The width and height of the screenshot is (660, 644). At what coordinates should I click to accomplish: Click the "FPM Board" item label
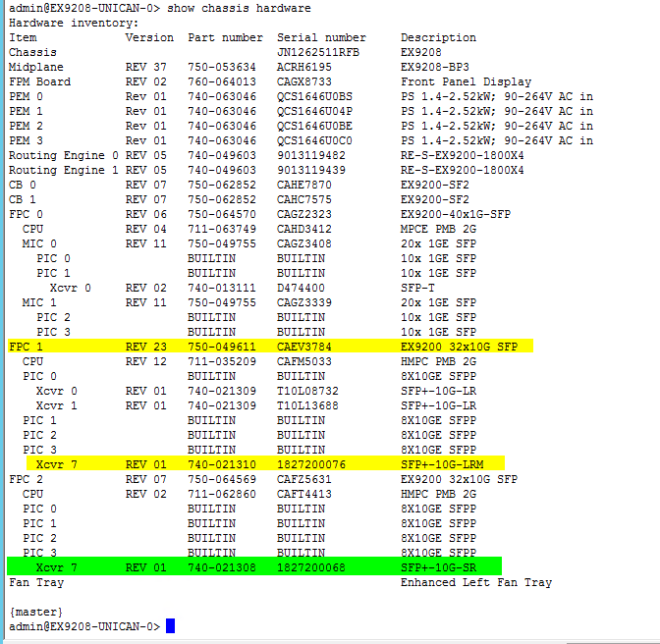tap(39, 81)
